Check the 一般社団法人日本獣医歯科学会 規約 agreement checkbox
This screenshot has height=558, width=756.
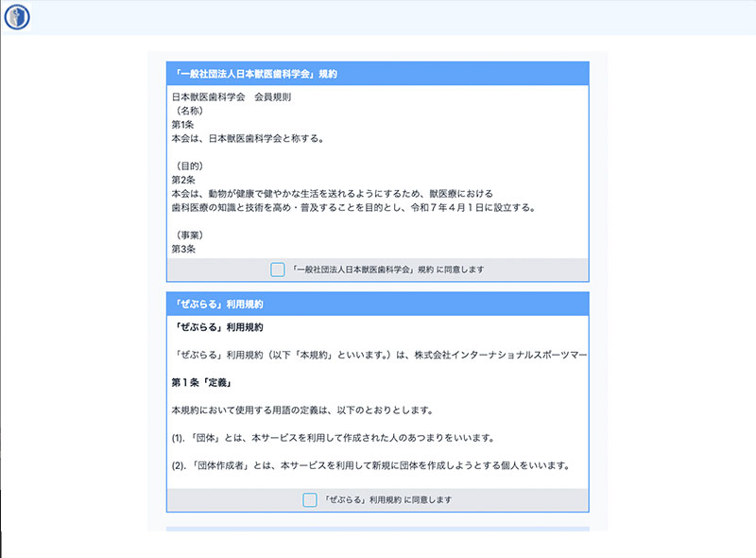277,270
